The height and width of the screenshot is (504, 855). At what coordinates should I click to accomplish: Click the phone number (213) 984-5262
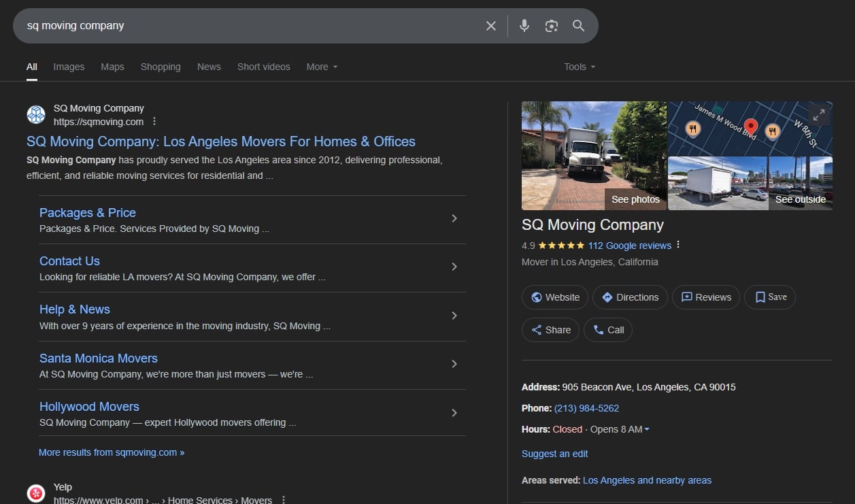coord(586,408)
